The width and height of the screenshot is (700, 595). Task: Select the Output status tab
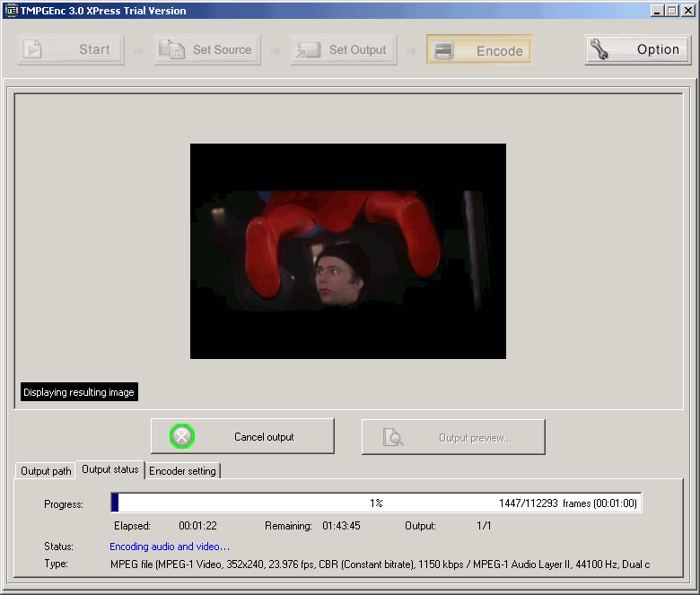click(x=109, y=469)
